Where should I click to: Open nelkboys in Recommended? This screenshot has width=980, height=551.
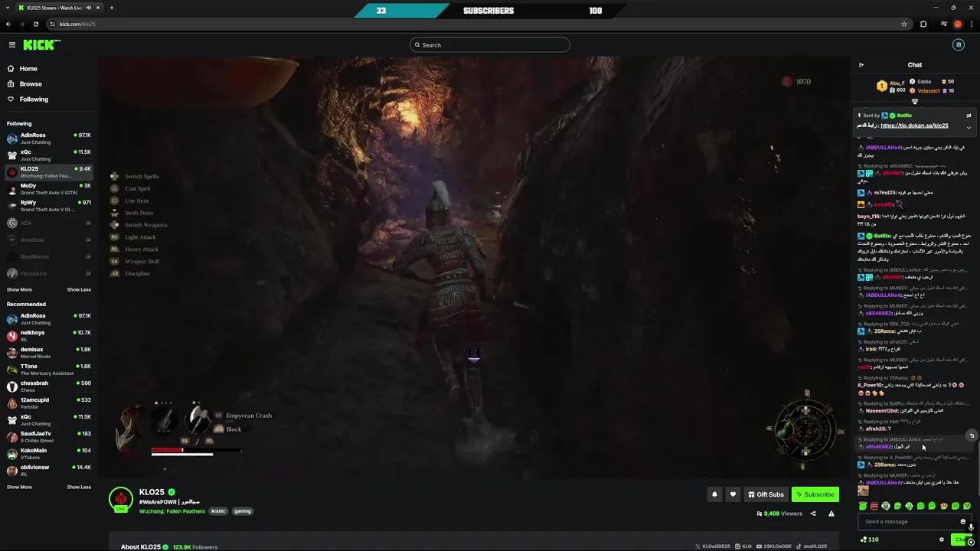(48, 336)
